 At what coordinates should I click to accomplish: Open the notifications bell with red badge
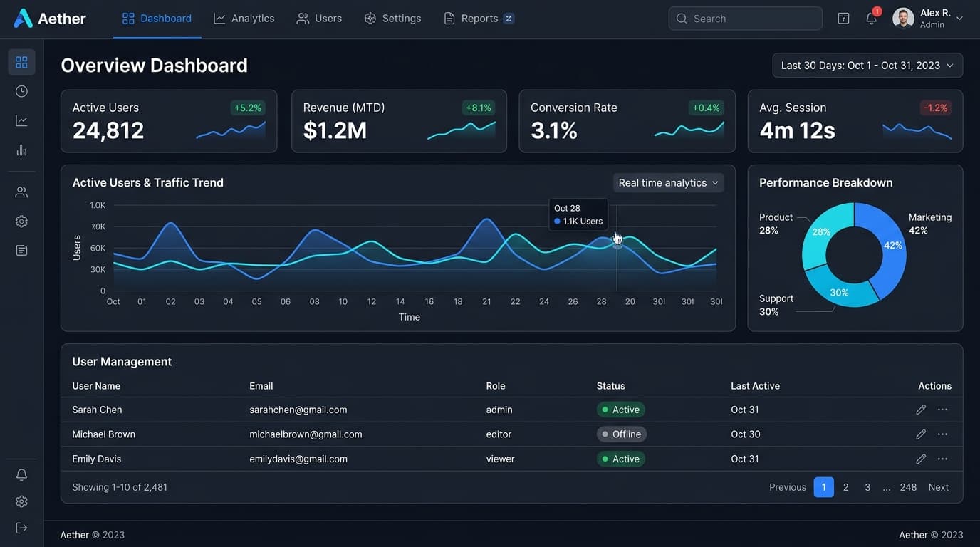pyautogui.click(x=872, y=18)
